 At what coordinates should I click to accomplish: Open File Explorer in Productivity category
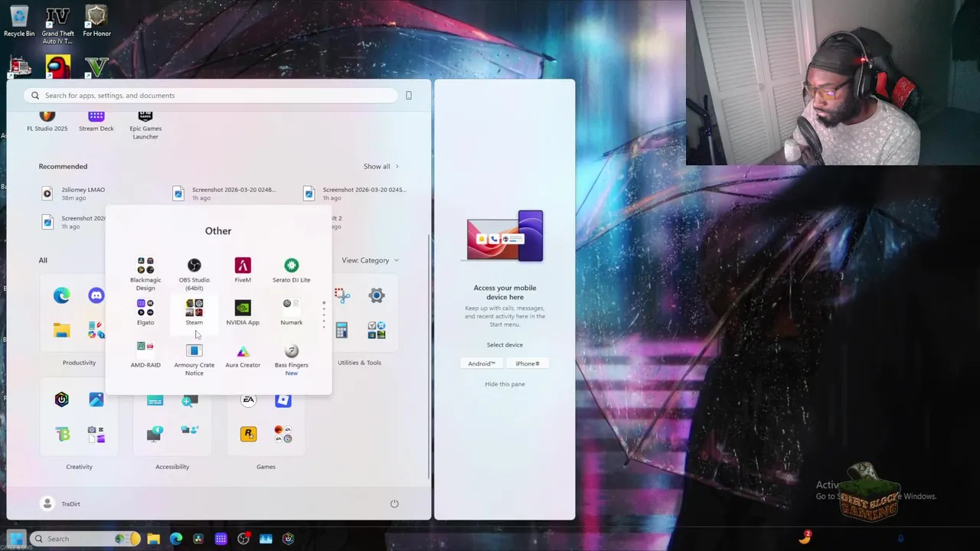click(61, 330)
